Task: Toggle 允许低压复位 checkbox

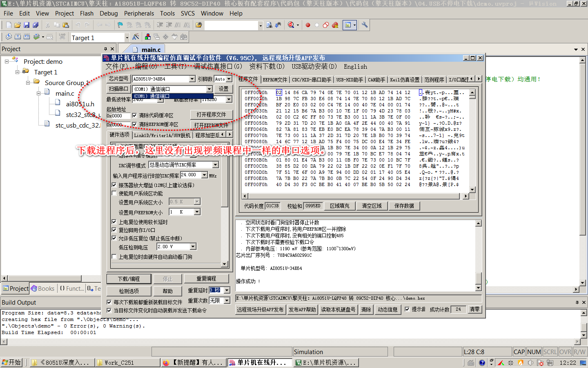Action: (114, 238)
